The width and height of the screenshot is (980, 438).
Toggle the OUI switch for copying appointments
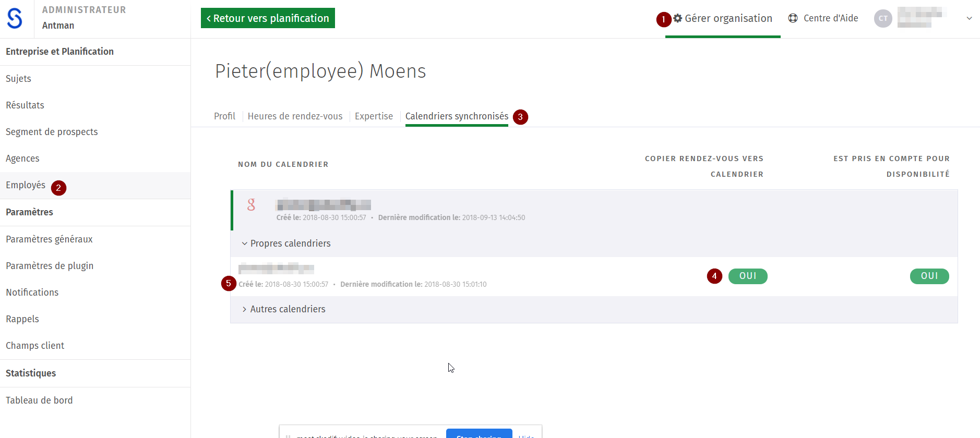748,276
